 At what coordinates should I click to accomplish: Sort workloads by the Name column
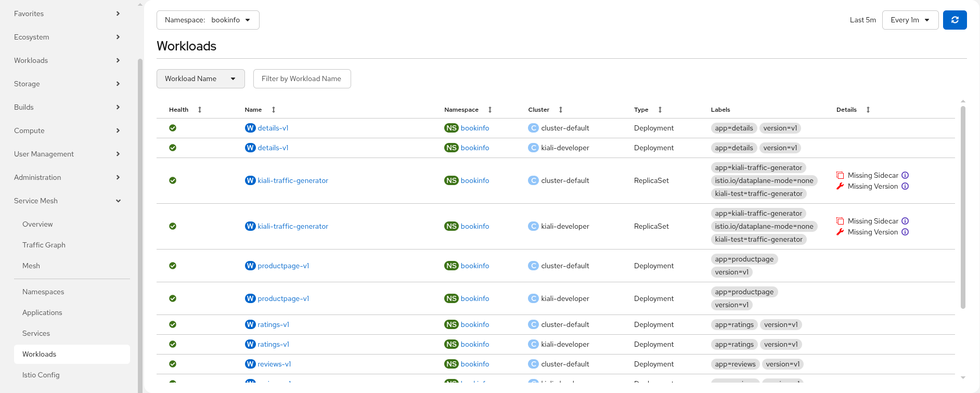coord(274,110)
